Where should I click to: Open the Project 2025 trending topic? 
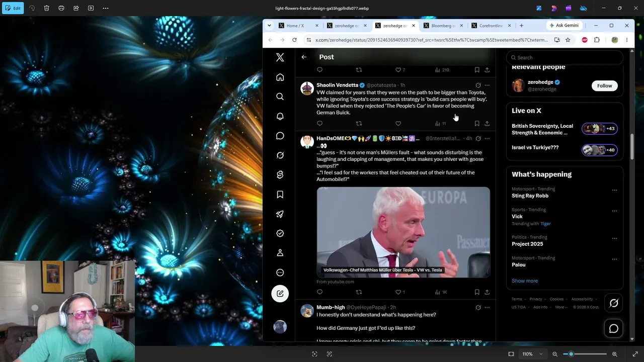coord(527,244)
